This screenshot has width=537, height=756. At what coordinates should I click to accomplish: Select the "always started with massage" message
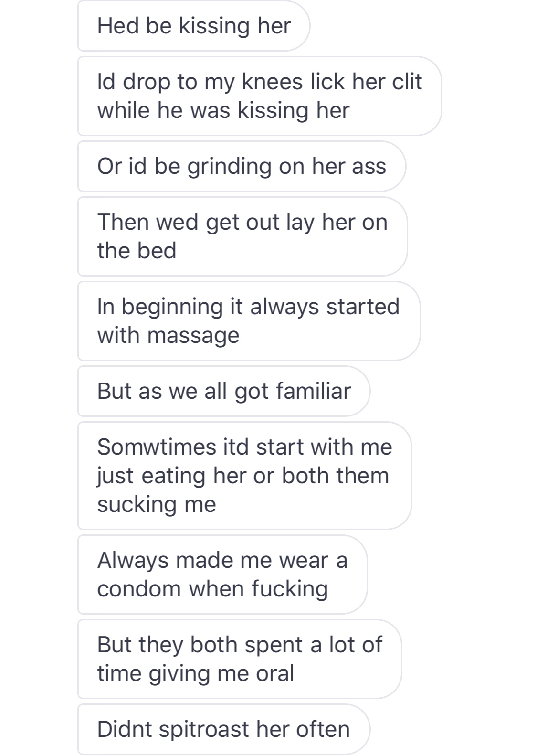point(248,321)
